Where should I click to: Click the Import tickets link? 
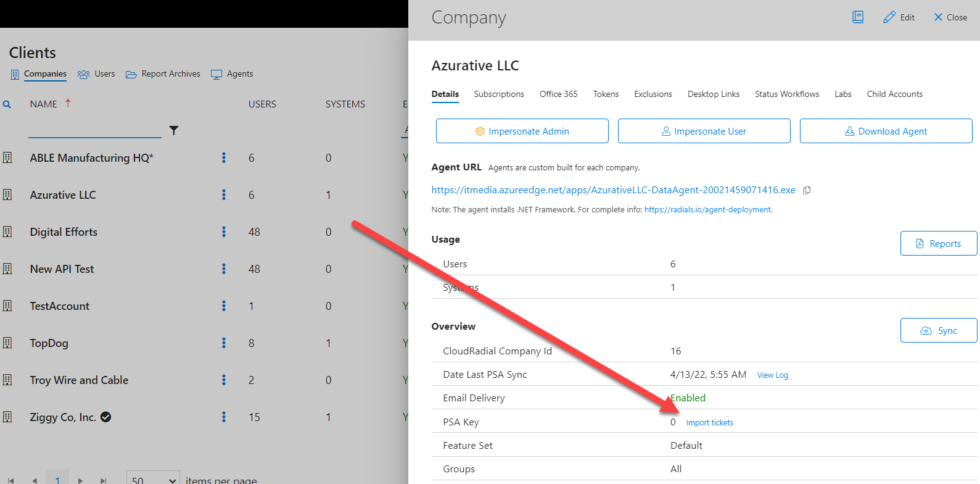tap(710, 423)
